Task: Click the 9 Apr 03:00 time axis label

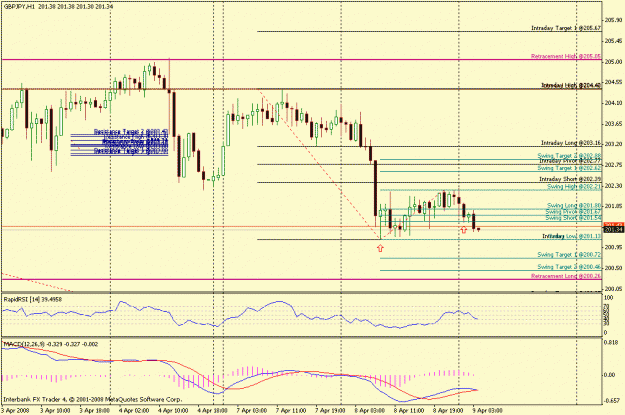Action: [x=487, y=410]
